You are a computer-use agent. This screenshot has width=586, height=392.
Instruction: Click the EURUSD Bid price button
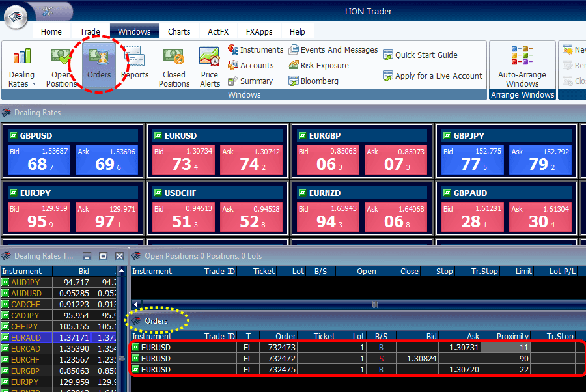click(184, 160)
